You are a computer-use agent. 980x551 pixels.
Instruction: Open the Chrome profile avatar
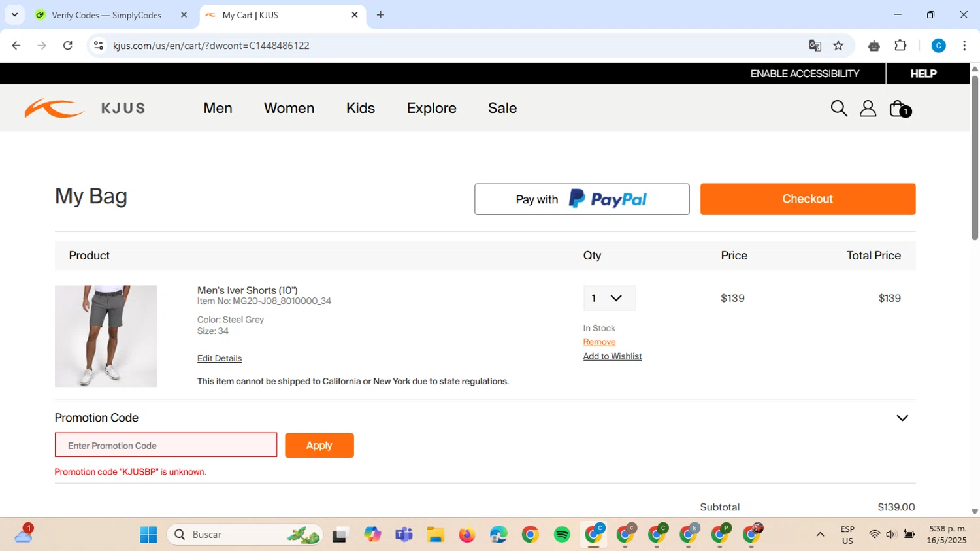[x=938, y=46]
